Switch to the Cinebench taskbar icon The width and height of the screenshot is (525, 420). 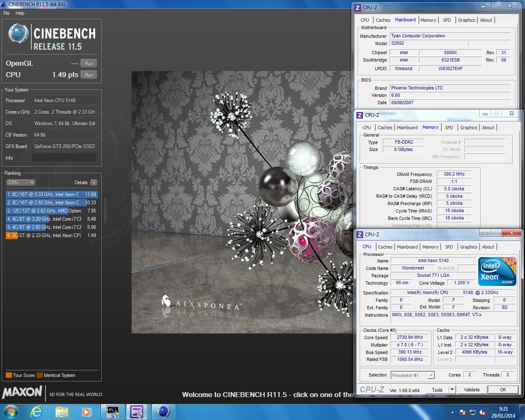coord(163,412)
